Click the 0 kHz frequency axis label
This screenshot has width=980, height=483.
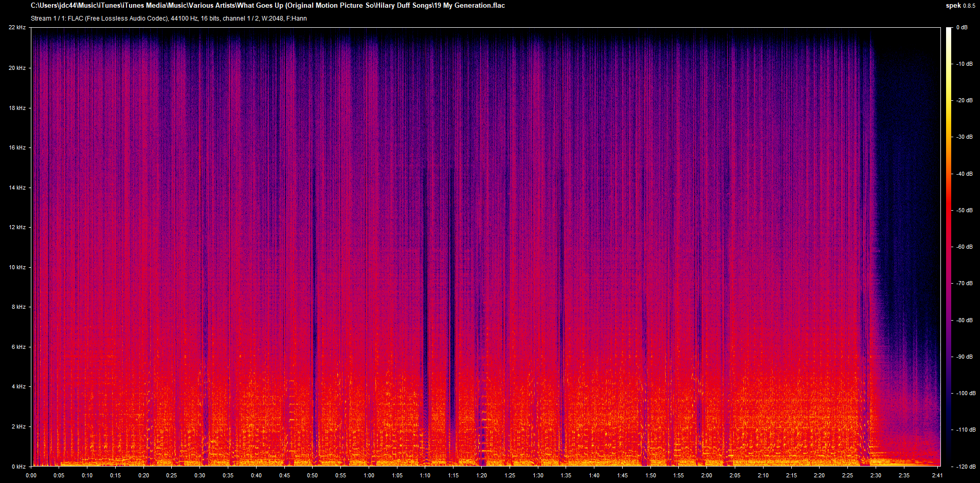click(19, 467)
